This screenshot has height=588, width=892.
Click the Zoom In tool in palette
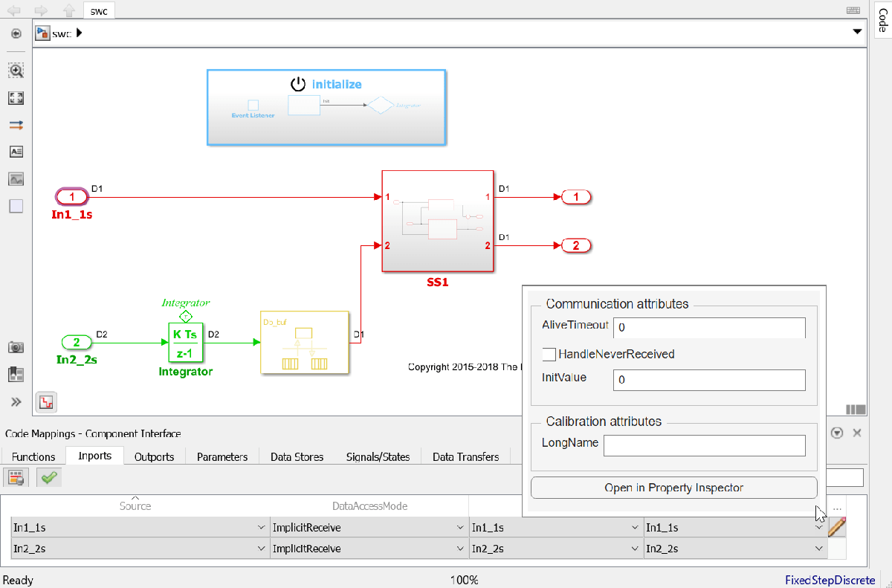tap(16, 70)
